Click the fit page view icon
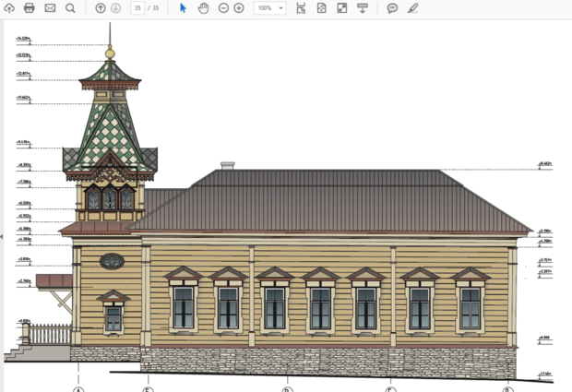This screenshot has width=572, height=392. tap(321, 7)
